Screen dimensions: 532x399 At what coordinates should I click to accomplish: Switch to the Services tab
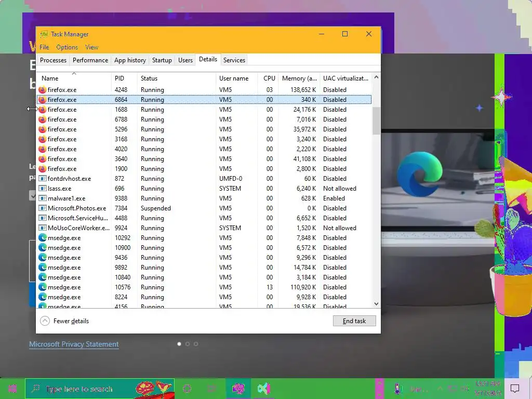point(234,60)
